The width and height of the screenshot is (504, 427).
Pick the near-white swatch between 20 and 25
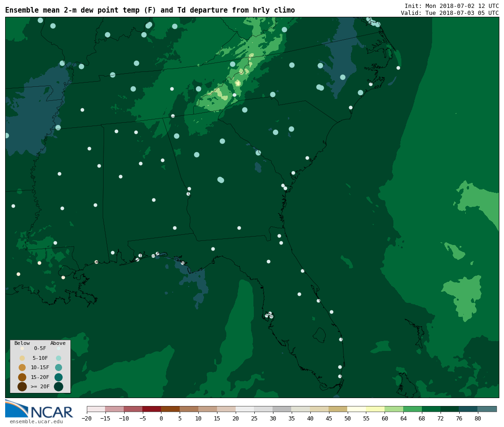click(x=245, y=409)
